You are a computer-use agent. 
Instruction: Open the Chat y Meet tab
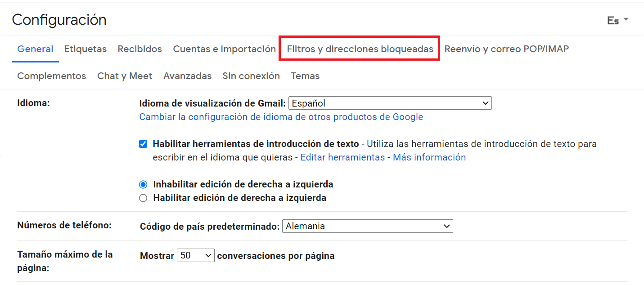[125, 76]
